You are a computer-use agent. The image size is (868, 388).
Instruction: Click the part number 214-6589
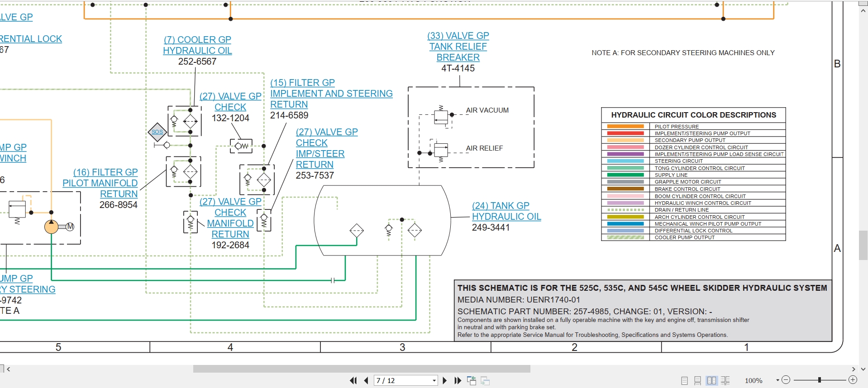coord(289,115)
